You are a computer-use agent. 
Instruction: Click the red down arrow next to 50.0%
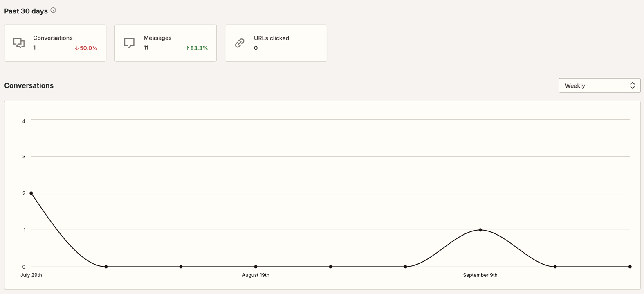point(76,48)
